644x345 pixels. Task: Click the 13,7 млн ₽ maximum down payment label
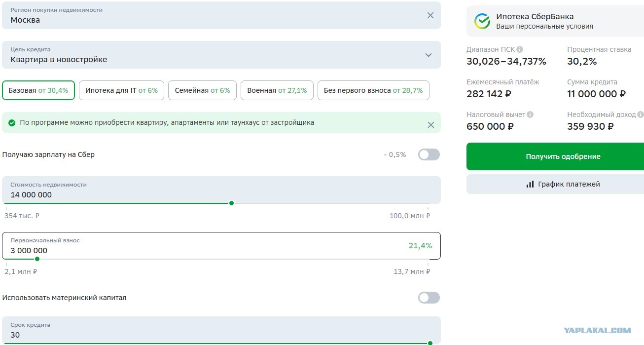pos(412,271)
